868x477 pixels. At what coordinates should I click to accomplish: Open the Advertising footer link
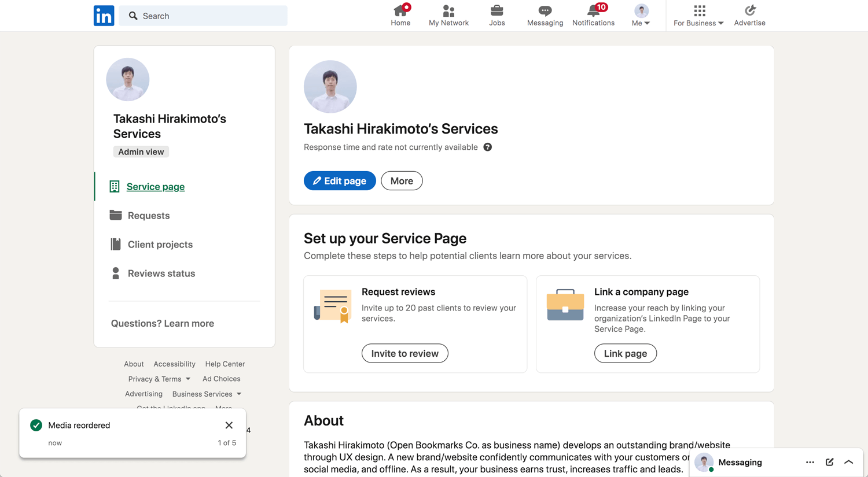[x=144, y=394]
